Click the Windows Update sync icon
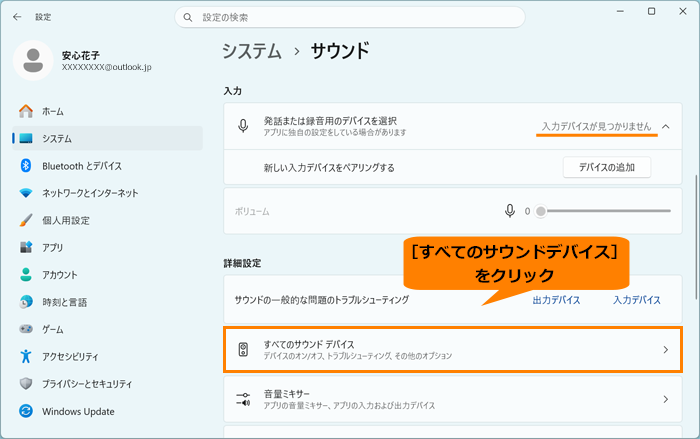This screenshot has height=439, width=700. coord(26,411)
